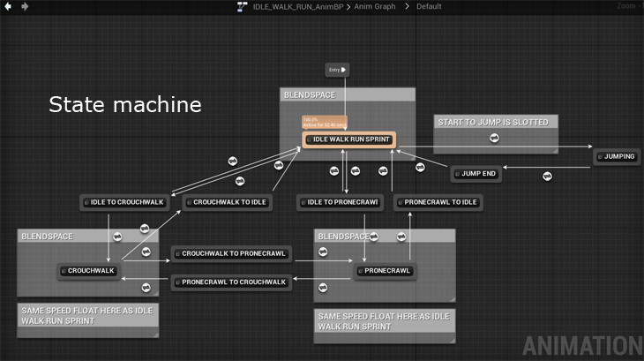Select the PRONECRAWL TO IDLE state node

438,202
